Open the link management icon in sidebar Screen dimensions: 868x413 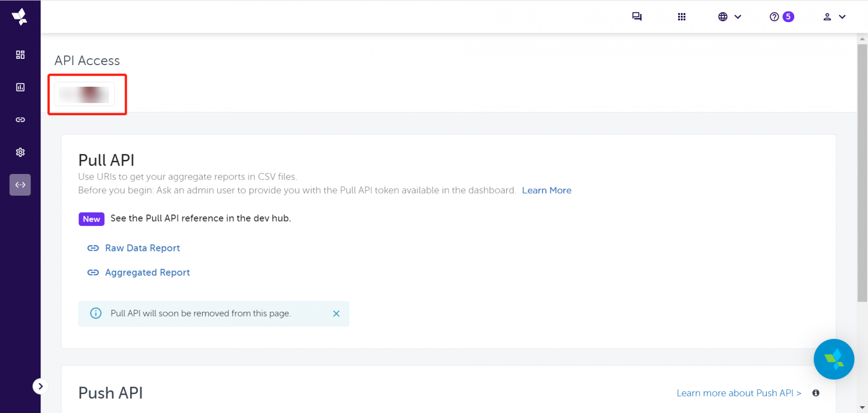coord(20,120)
